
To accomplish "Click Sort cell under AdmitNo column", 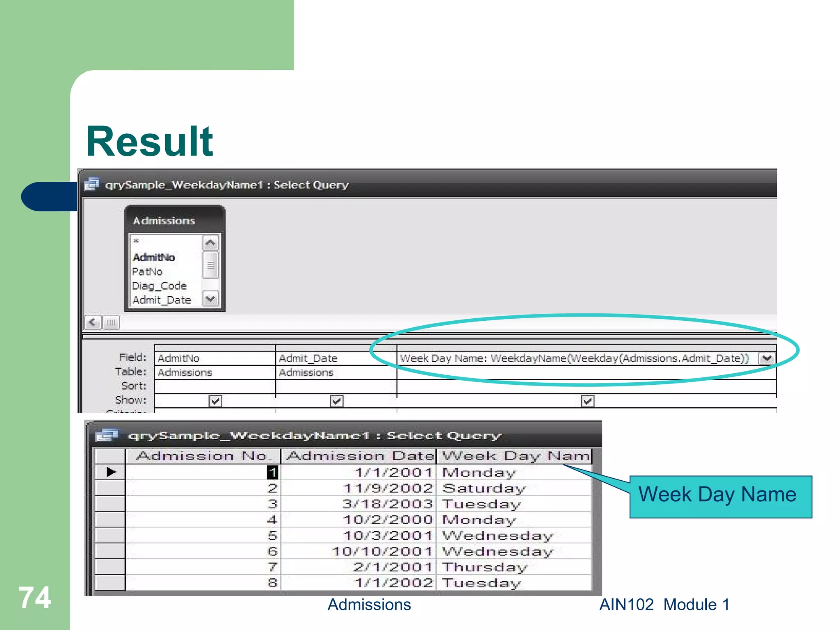I will pos(215,386).
